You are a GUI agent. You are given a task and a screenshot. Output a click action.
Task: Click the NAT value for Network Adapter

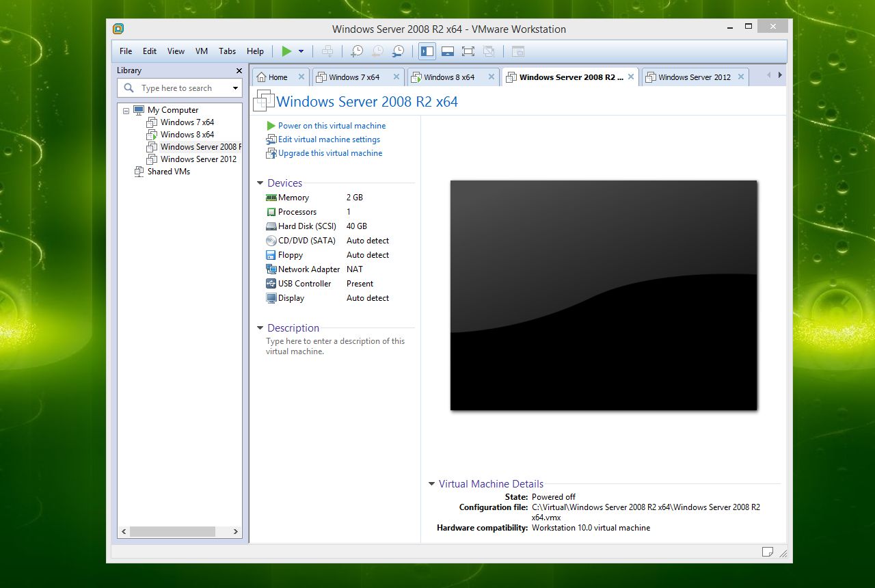click(355, 269)
